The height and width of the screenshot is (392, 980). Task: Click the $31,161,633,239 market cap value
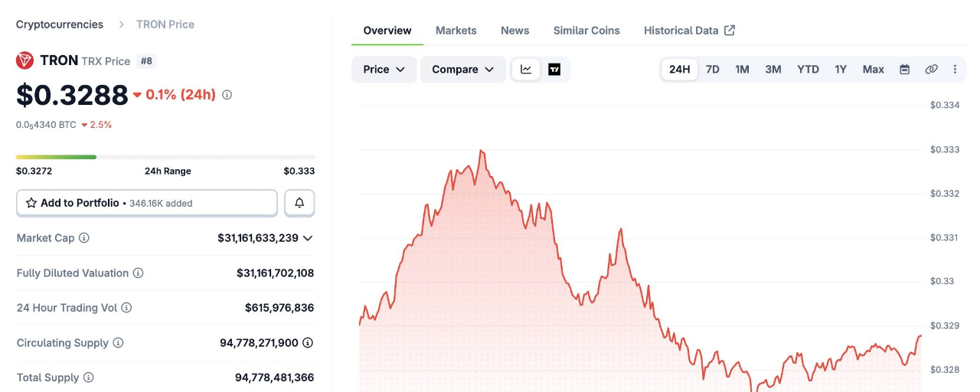[258, 238]
